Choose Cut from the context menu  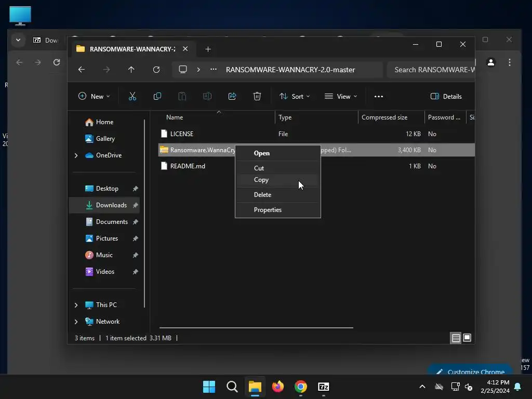278,168
